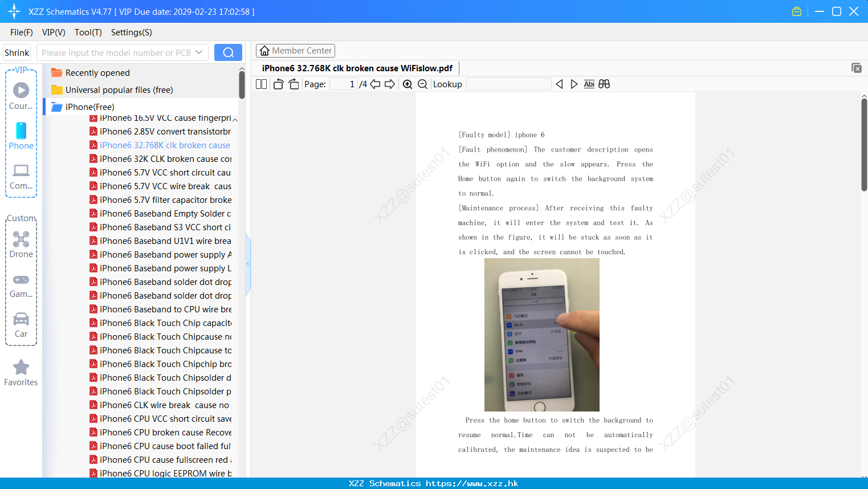Open iPhone6 CPU cause boot failed file
Image resolution: width=868 pixels, height=489 pixels.
click(160, 446)
